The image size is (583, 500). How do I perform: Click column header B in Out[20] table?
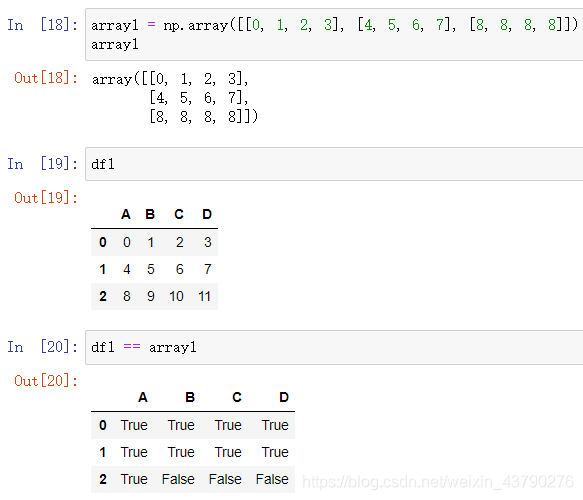click(190, 397)
